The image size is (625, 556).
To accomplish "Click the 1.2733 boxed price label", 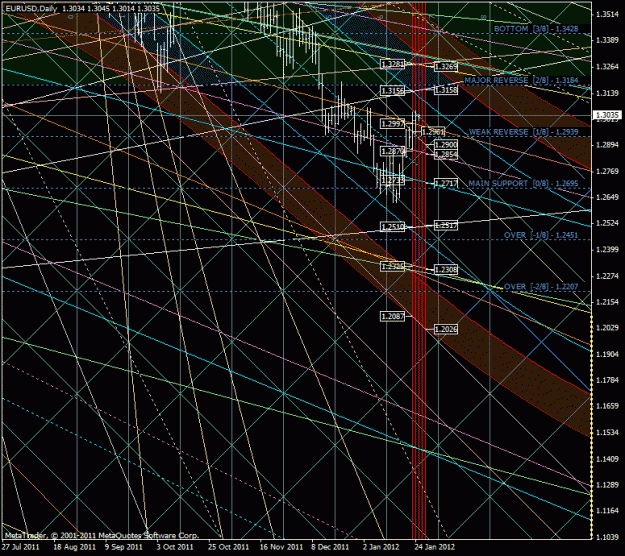I will pyautogui.click(x=393, y=180).
